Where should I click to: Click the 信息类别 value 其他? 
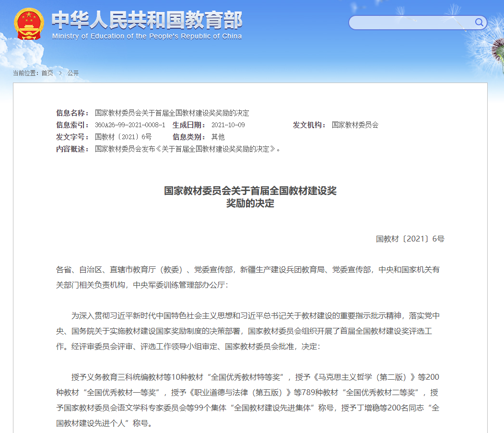(x=218, y=137)
